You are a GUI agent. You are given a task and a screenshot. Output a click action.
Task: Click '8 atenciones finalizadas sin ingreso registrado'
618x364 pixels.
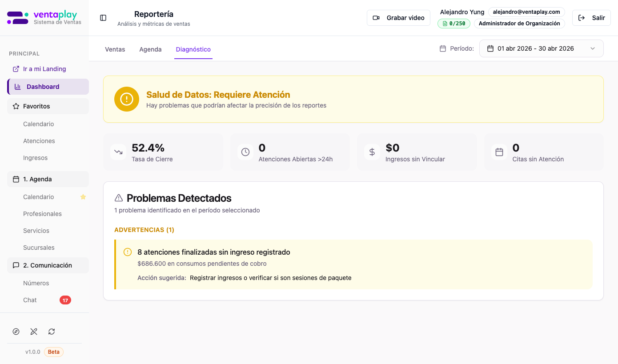point(214,252)
